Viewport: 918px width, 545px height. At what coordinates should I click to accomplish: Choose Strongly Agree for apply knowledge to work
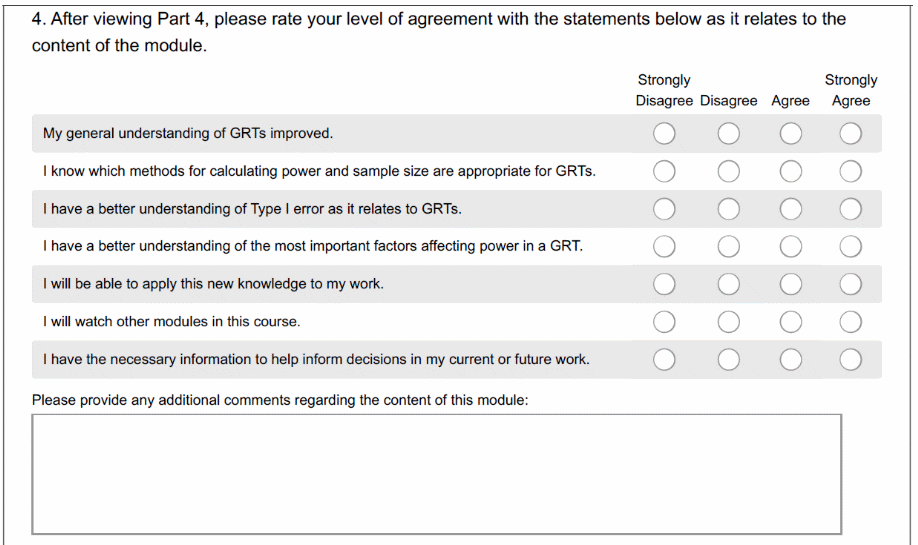coord(851,285)
